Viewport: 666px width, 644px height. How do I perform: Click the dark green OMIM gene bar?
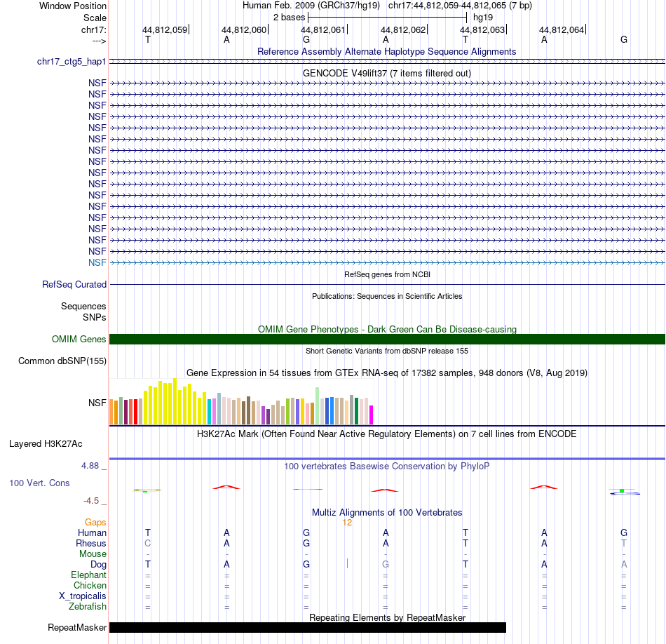pyautogui.click(x=387, y=340)
